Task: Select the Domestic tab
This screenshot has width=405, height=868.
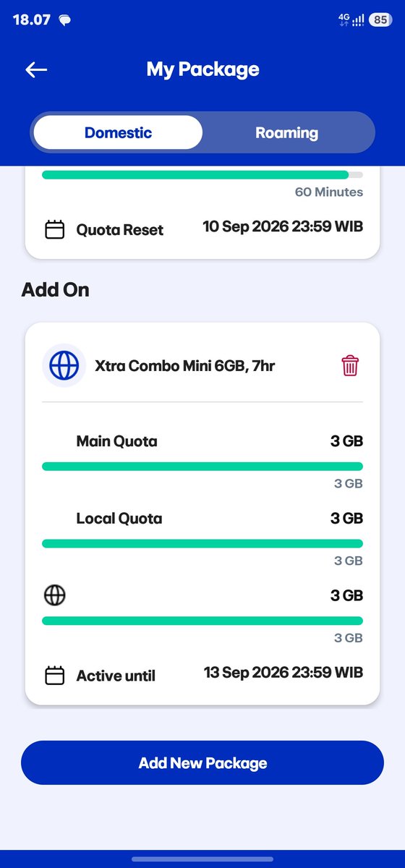Action: click(x=118, y=132)
